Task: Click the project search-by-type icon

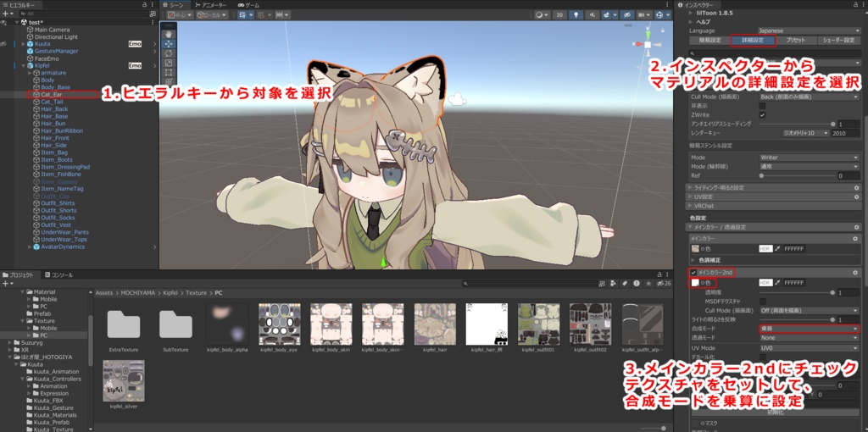Action: [x=613, y=283]
